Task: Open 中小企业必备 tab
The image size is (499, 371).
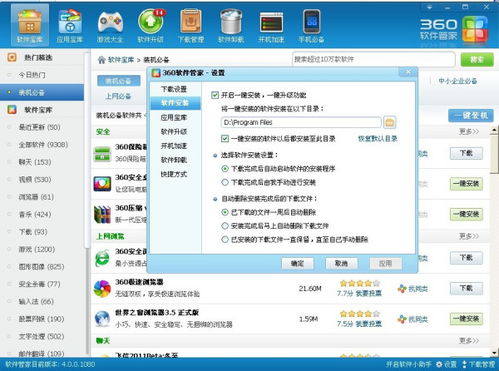Action: coord(458,81)
